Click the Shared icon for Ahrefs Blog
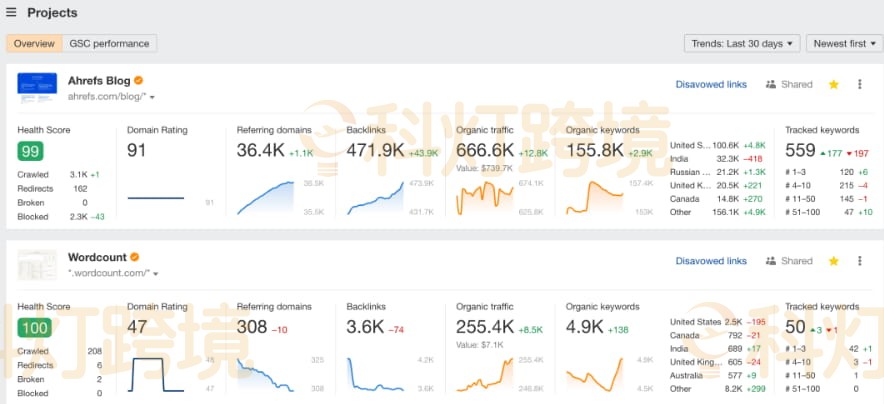This screenshot has height=404, width=884. click(771, 85)
